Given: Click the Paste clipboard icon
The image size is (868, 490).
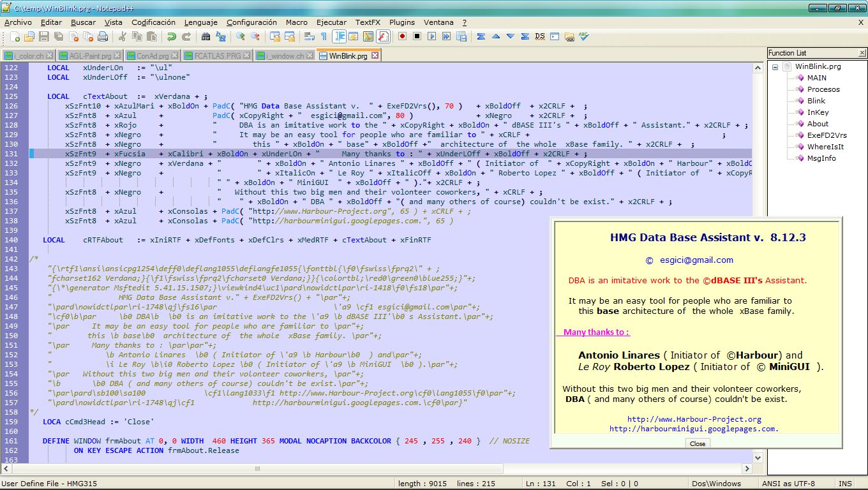Looking at the screenshot, I should pyautogui.click(x=151, y=36).
